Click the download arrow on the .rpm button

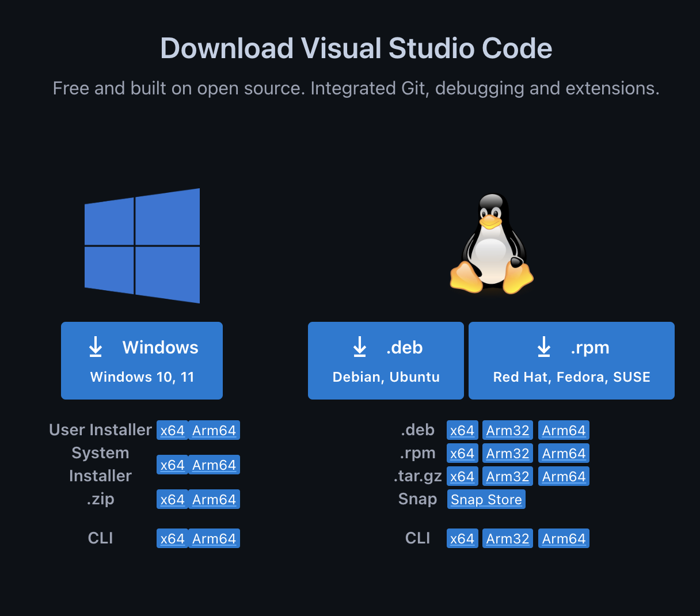click(x=544, y=347)
